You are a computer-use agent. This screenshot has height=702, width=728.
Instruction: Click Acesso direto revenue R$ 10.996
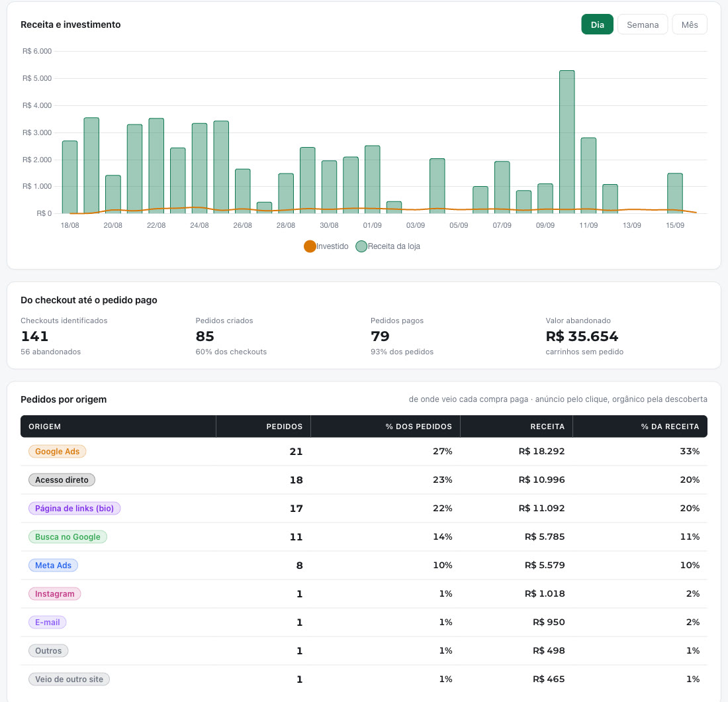(x=542, y=480)
